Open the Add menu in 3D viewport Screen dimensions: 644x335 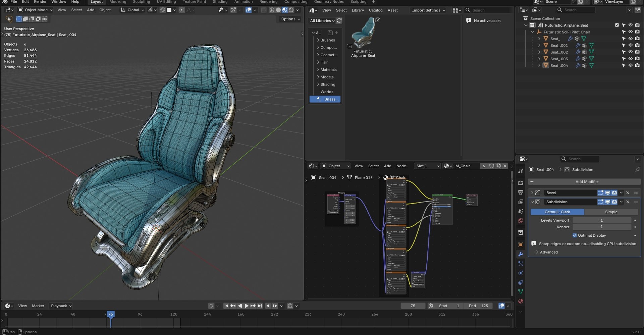click(91, 10)
